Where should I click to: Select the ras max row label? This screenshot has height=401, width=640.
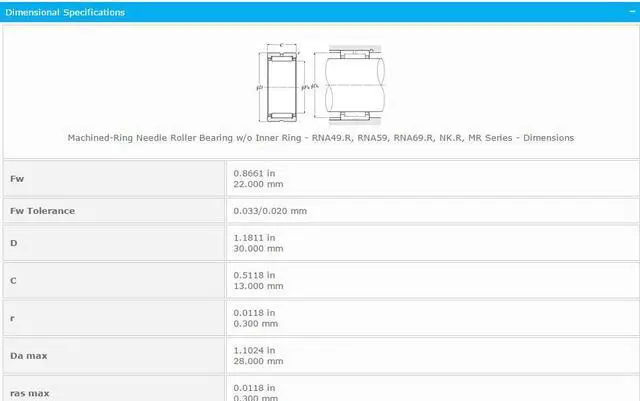[29, 394]
